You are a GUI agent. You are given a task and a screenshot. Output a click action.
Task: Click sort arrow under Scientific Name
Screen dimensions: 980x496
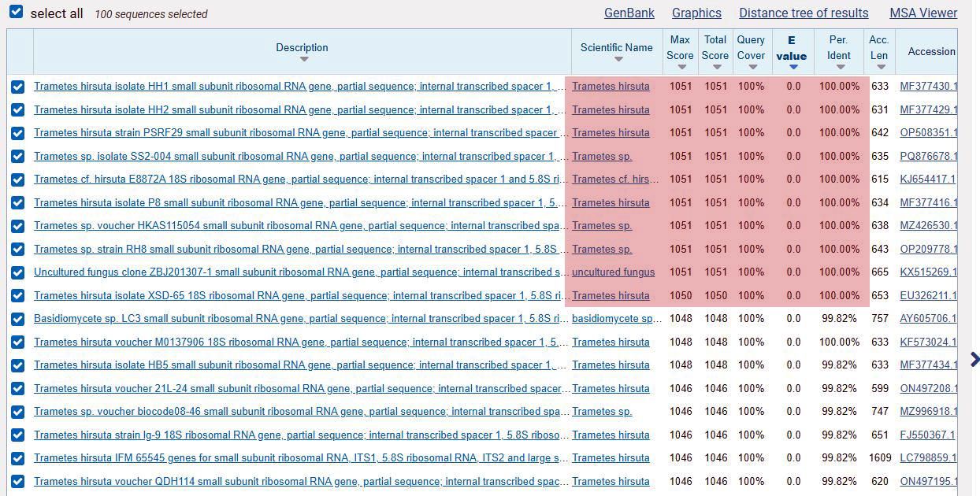[618, 60]
